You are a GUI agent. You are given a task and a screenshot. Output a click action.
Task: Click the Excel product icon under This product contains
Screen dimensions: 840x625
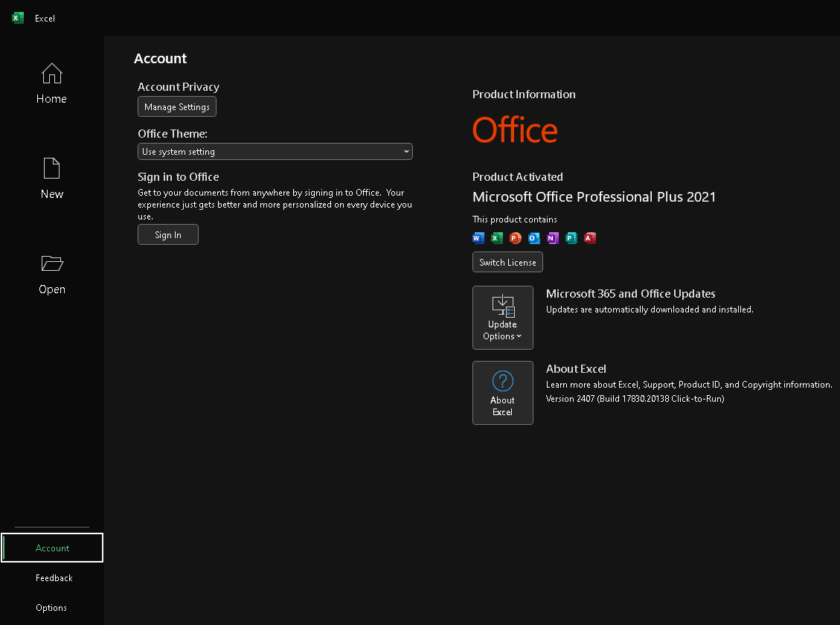496,238
